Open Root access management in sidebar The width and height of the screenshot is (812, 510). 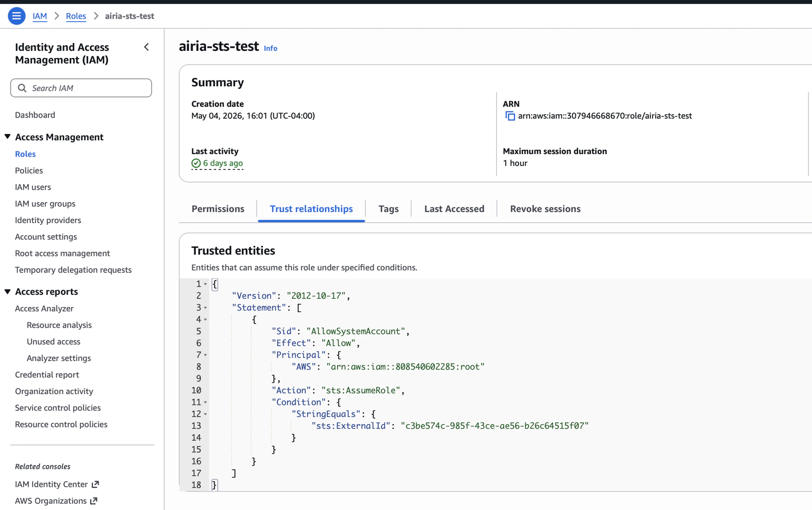tap(63, 253)
